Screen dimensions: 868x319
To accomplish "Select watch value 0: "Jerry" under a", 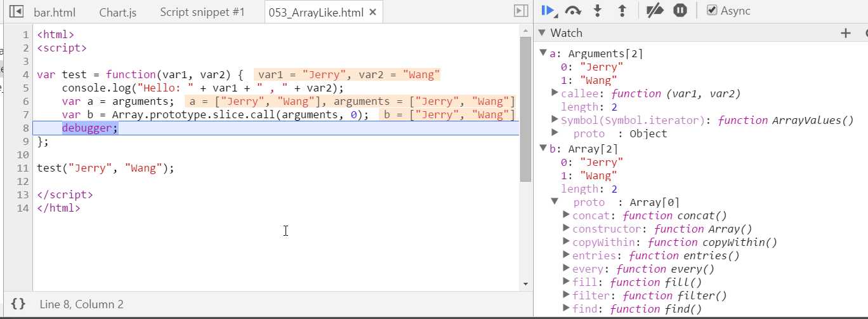I will (592, 67).
